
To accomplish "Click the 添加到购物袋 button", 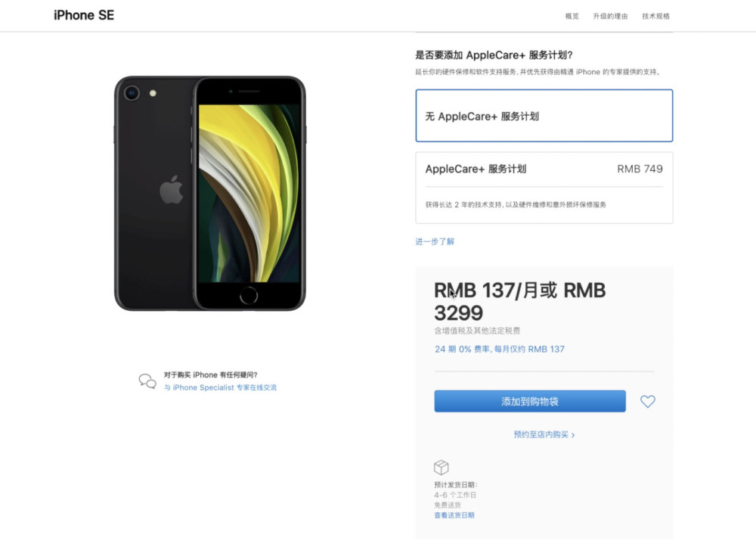I will pyautogui.click(x=530, y=401).
